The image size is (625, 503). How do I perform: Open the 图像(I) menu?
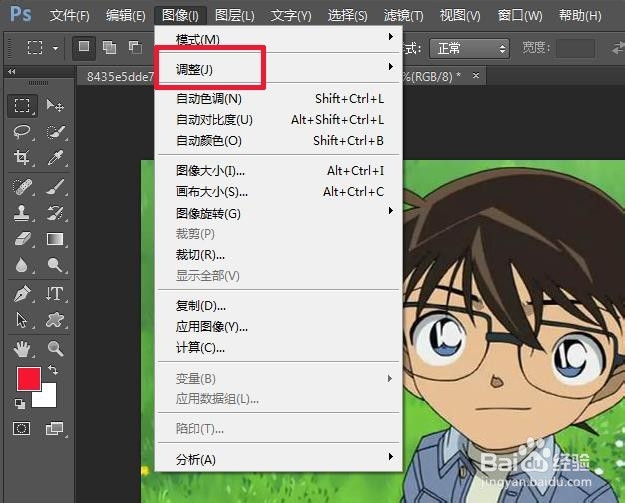[180, 16]
